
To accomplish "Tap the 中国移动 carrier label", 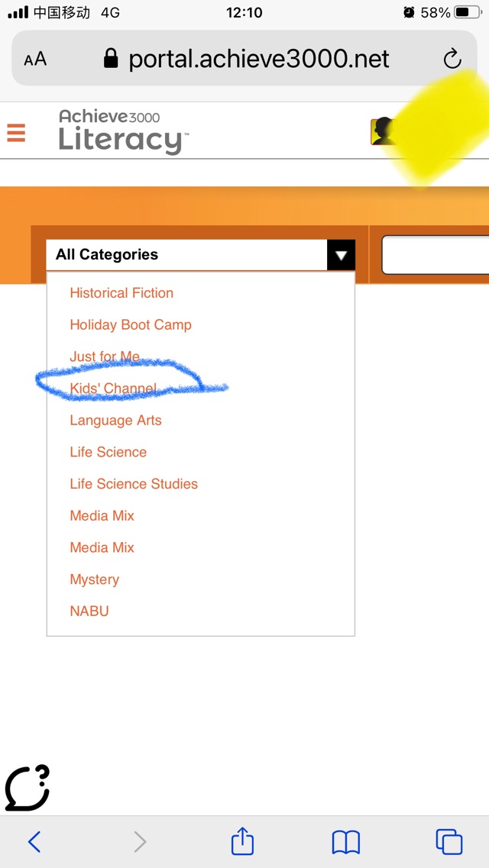I will click(x=62, y=12).
